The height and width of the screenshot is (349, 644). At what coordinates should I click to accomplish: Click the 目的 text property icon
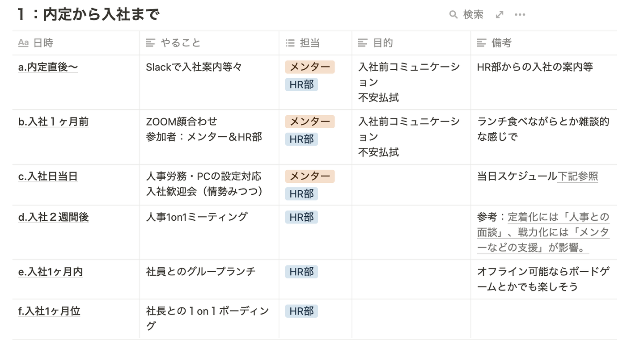click(x=363, y=43)
